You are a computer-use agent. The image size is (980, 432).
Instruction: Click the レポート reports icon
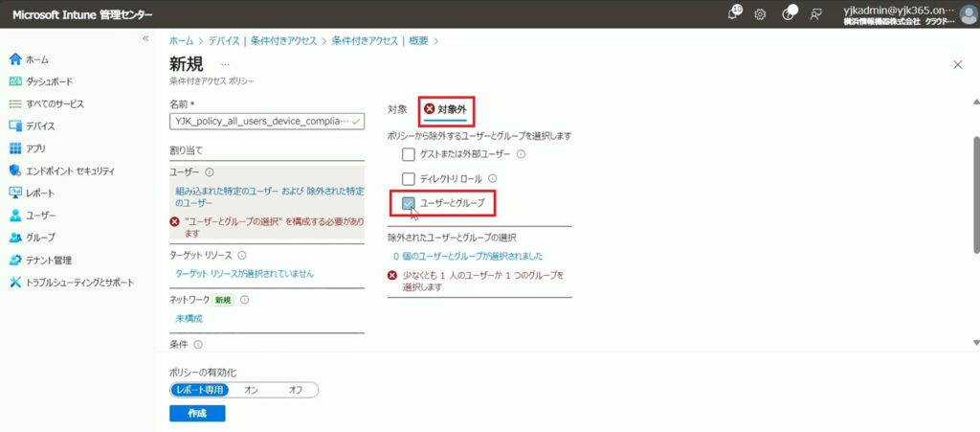coord(15,193)
